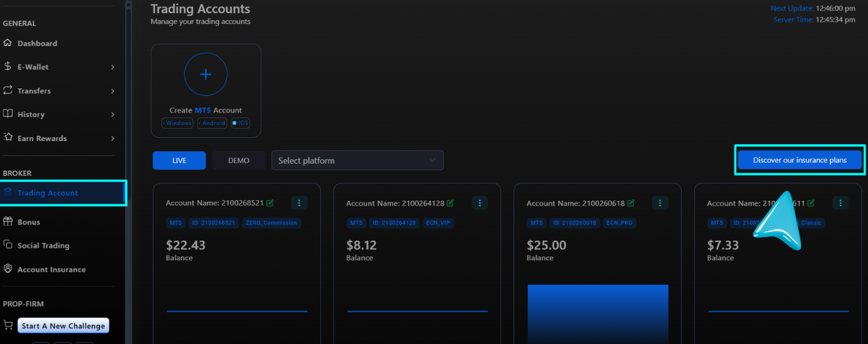
Task: Click edit icon next to account 2100268521
Action: tap(270, 203)
